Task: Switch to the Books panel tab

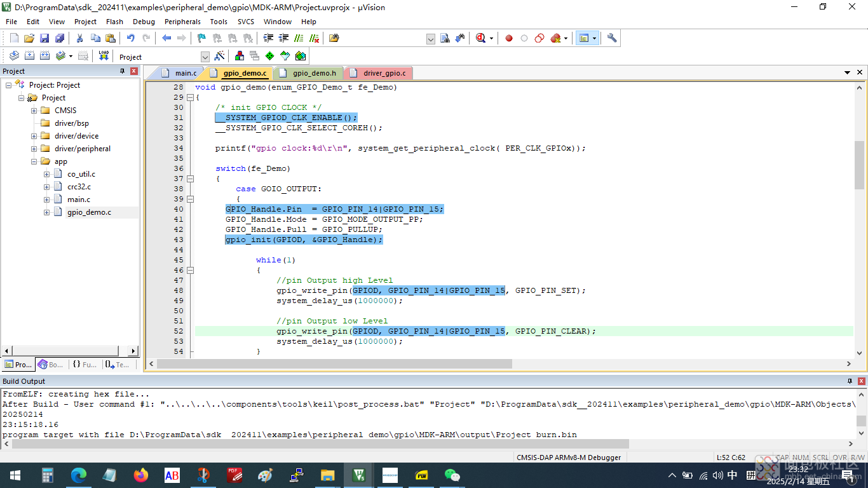Action: click(51, 365)
